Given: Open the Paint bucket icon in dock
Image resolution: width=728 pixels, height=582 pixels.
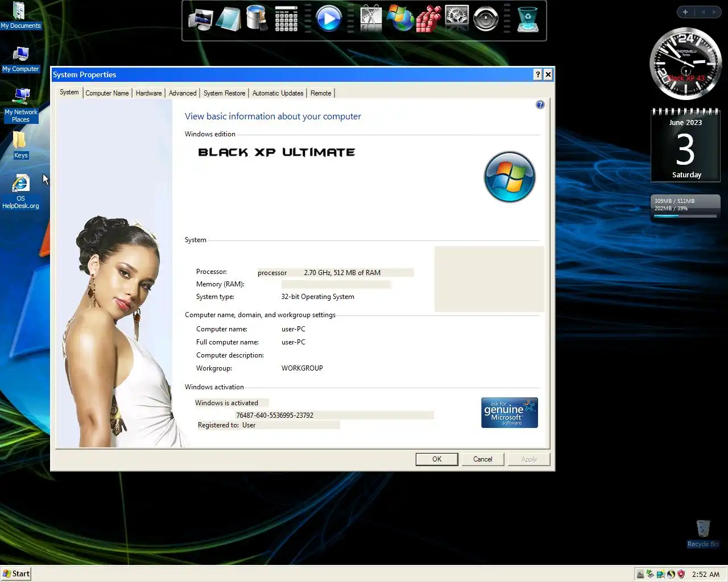Looking at the screenshot, I should [x=257, y=18].
